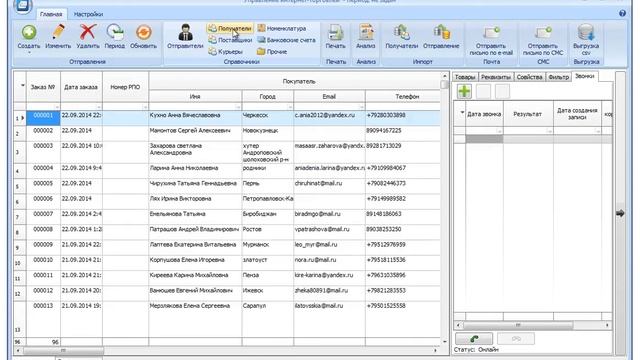Click the Изменить pencil icon
The width and height of the screenshot is (640, 360).
(58, 32)
